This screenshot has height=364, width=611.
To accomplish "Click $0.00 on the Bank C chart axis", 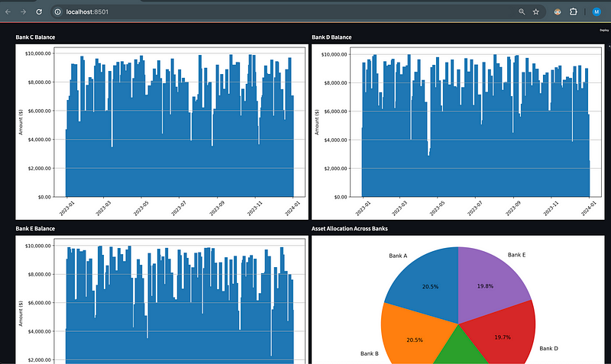I will click(44, 197).
